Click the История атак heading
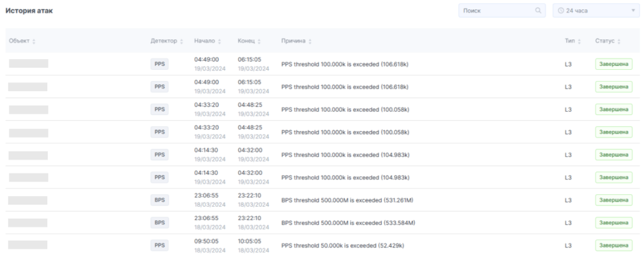The image size is (644, 262). coord(29,11)
